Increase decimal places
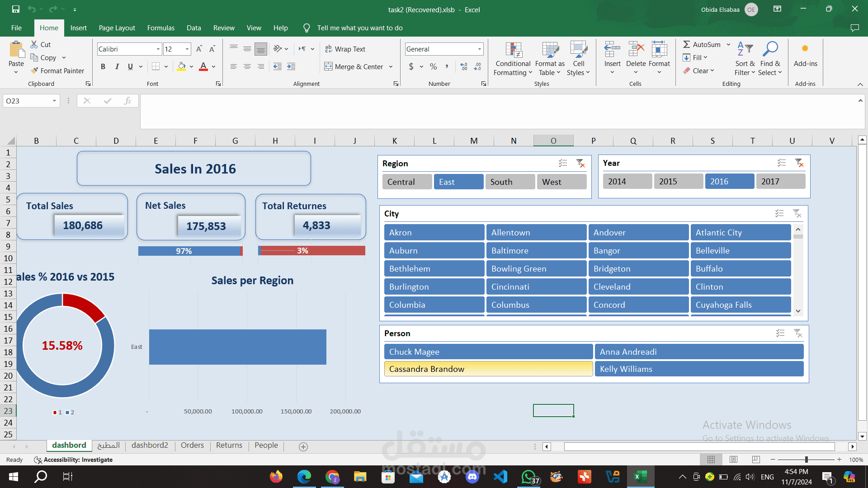 (464, 66)
